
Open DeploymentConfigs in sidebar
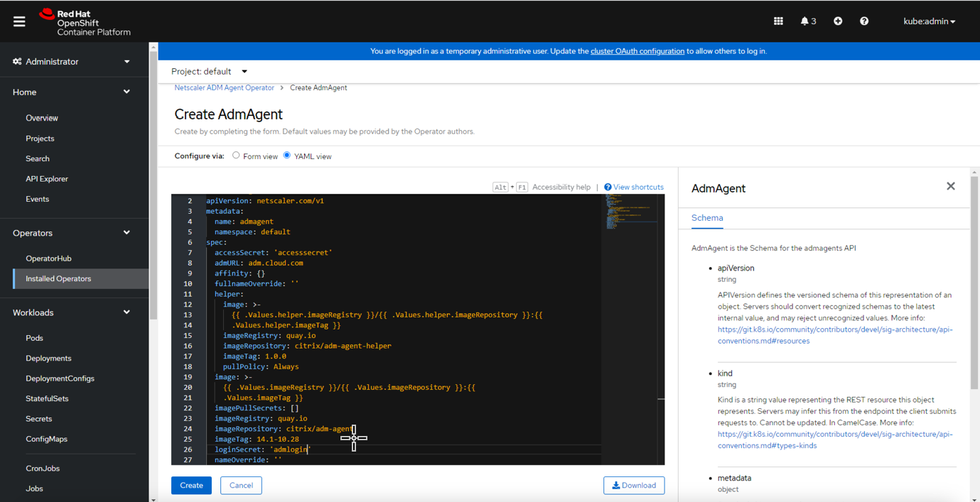pos(60,378)
